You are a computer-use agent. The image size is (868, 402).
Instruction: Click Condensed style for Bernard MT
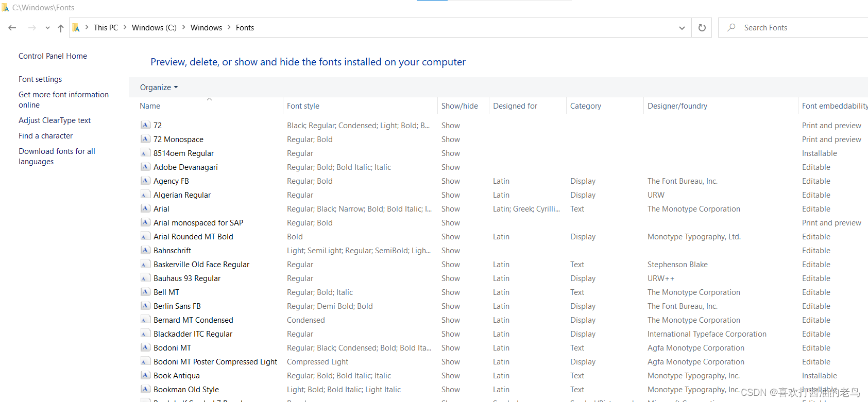point(305,320)
